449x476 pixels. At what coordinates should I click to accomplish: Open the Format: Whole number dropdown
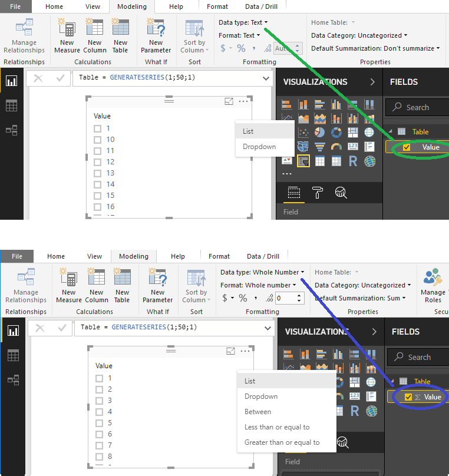[258, 285]
